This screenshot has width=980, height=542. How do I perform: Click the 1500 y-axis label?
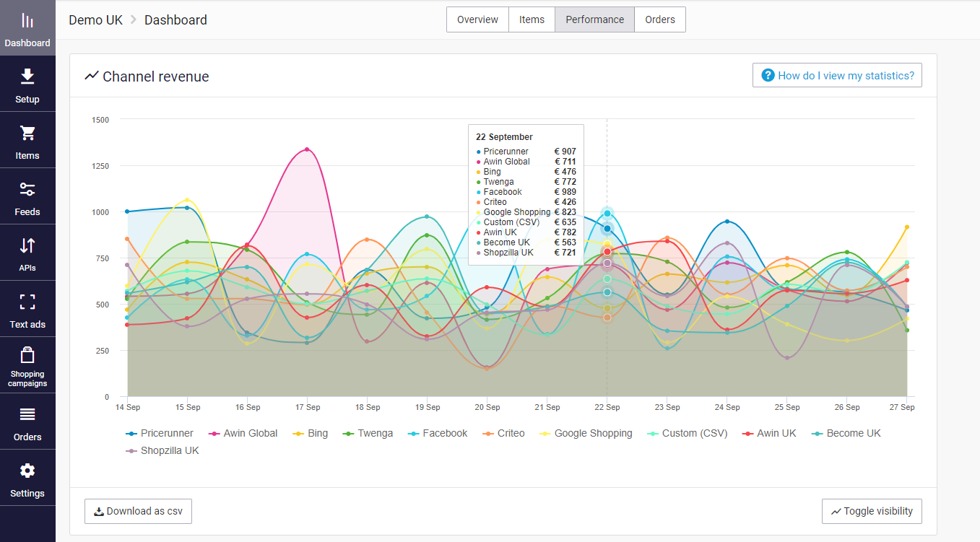tap(100, 120)
